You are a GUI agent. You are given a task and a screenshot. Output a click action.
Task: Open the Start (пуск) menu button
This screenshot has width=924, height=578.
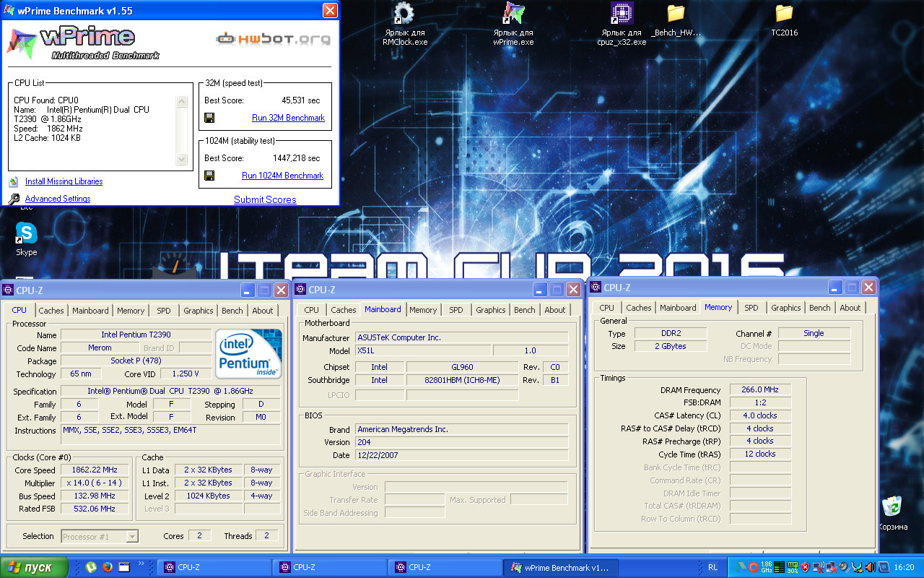tap(35, 567)
